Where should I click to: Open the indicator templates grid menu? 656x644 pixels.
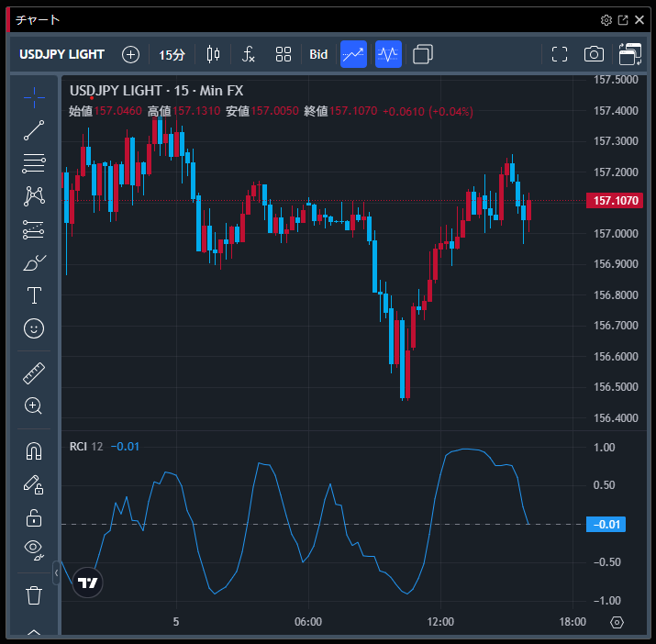(x=284, y=54)
